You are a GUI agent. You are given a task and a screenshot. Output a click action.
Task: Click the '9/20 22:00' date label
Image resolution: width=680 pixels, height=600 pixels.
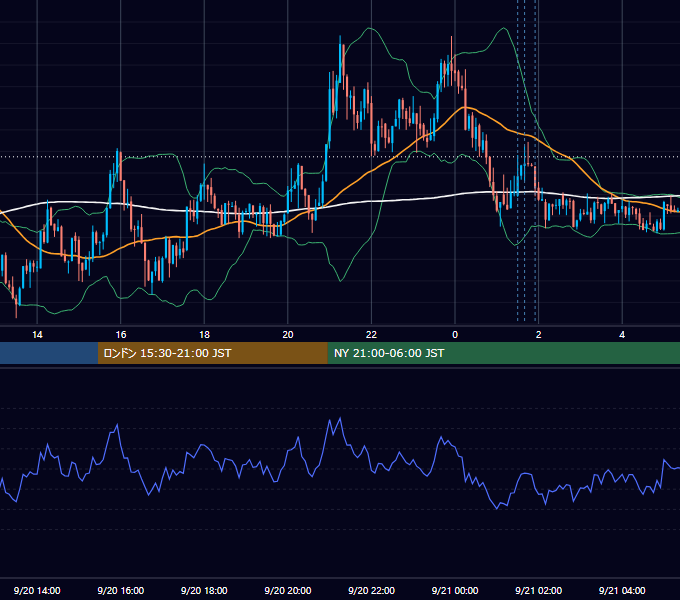tap(371, 590)
